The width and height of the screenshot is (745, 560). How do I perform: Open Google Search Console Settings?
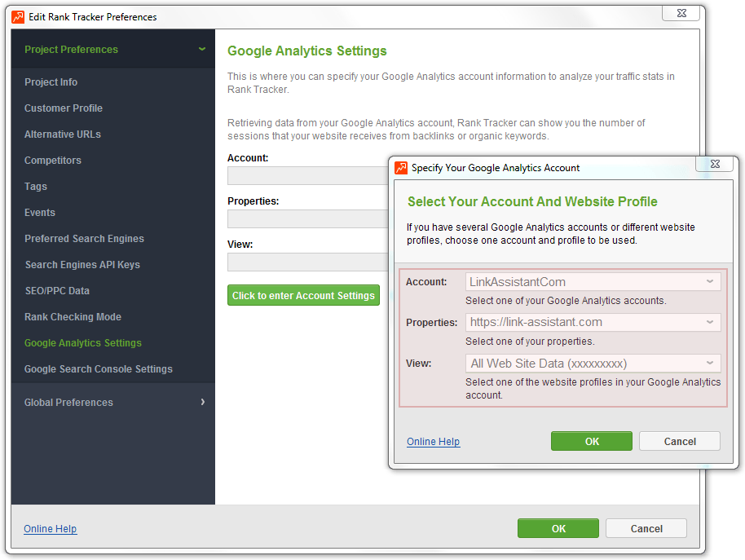(99, 369)
